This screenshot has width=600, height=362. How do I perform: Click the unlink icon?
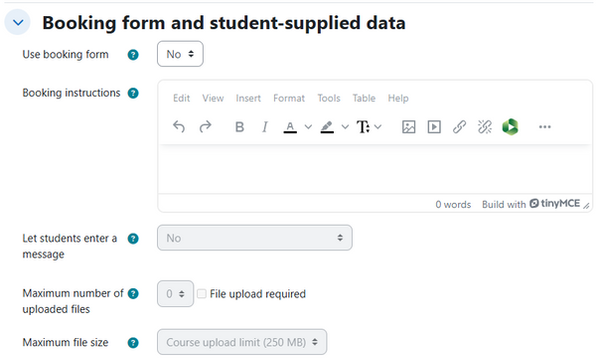pyautogui.click(x=485, y=127)
